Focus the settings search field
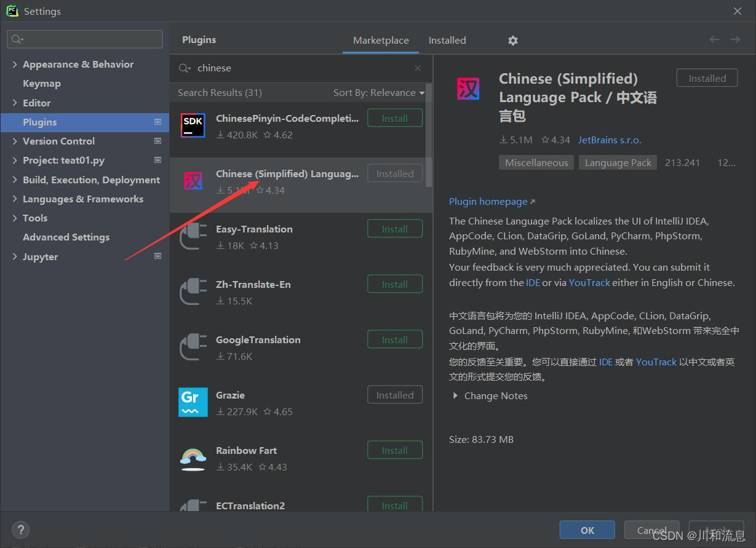Screen dimensions: 756x548 (x=85, y=39)
